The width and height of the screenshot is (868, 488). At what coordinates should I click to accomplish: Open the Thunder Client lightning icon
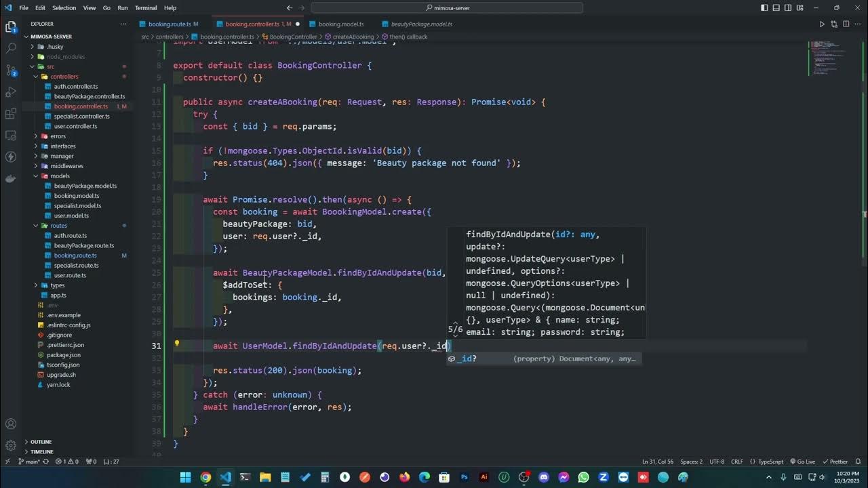pyautogui.click(x=11, y=157)
